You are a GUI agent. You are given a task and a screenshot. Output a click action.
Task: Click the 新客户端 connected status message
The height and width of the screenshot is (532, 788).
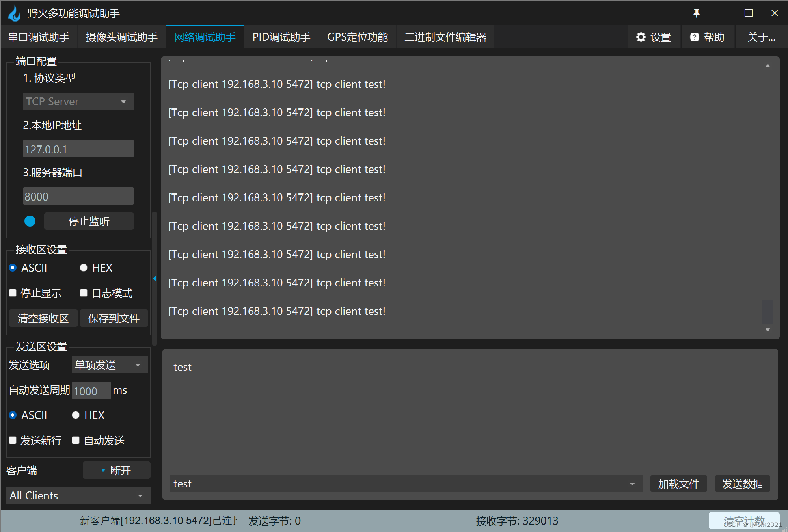pos(158,521)
